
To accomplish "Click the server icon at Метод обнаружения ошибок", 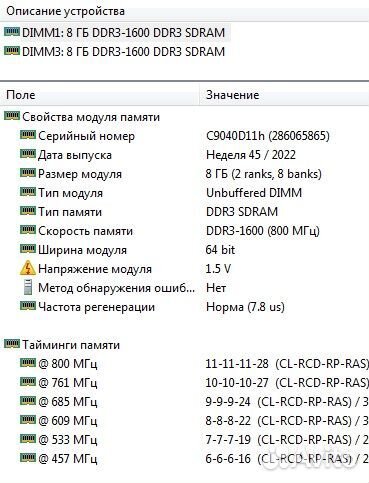I will [28, 287].
